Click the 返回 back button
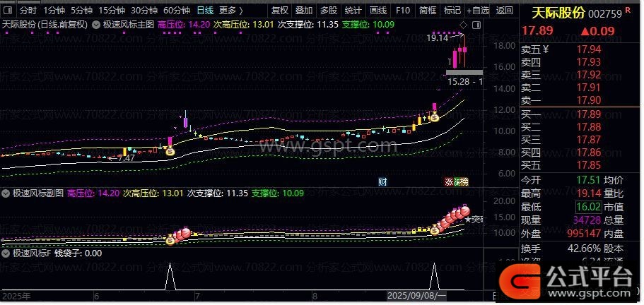644x305 pixels. click(504, 11)
